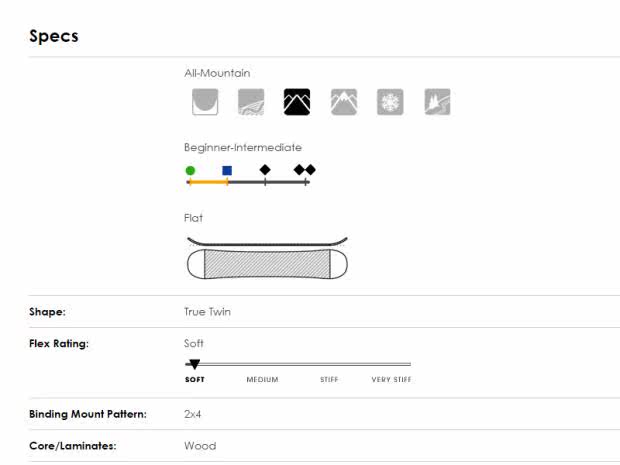
Task: Click the halfpipe terrain icon
Action: click(204, 101)
